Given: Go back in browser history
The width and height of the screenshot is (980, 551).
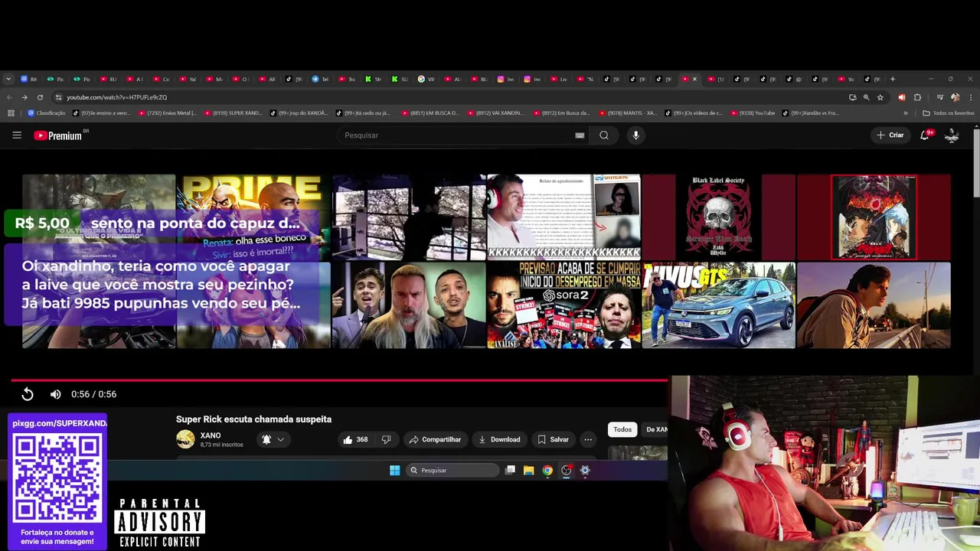Looking at the screenshot, I should pos(9,97).
